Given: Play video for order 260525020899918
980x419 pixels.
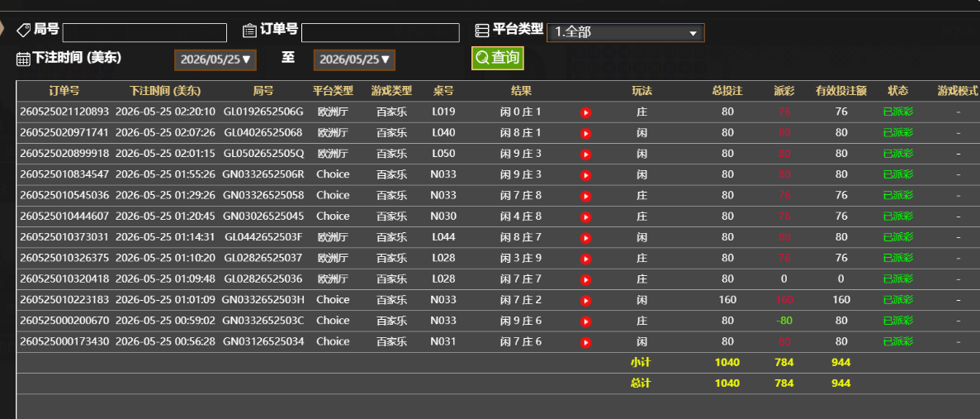Looking at the screenshot, I should pos(585,155).
